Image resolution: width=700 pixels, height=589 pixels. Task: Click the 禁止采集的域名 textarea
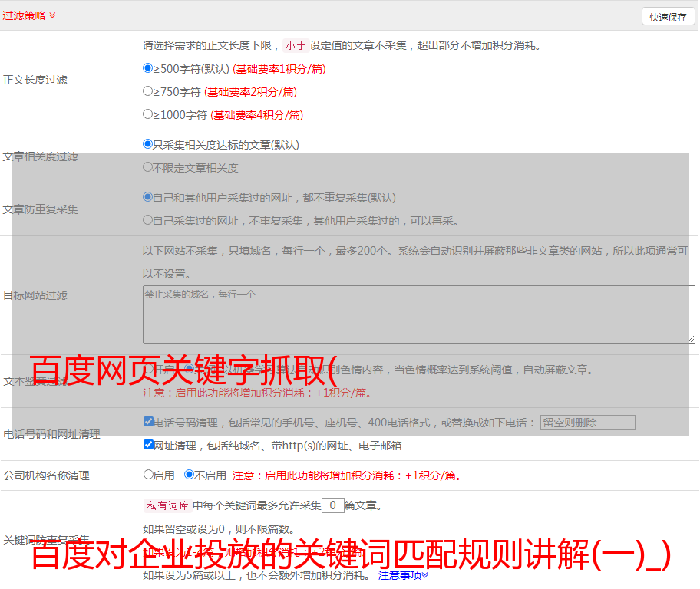coord(419,314)
